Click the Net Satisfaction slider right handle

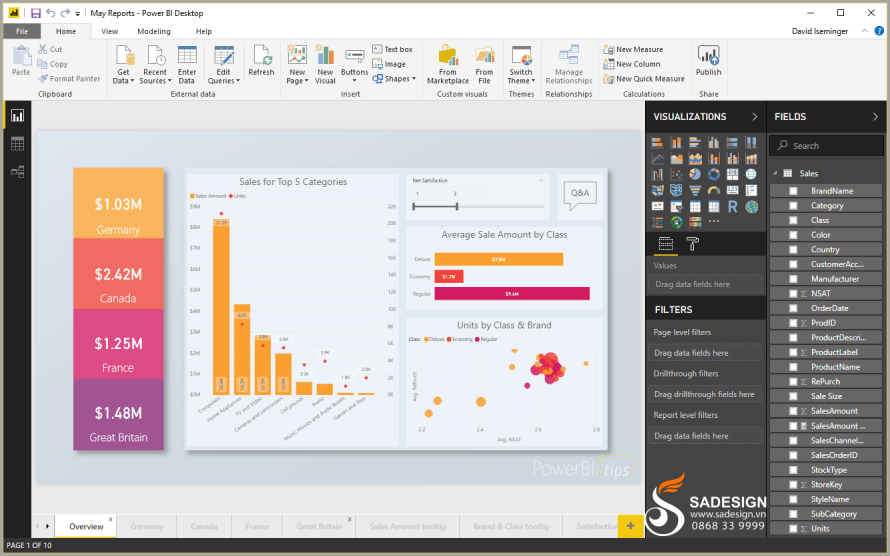point(457,207)
